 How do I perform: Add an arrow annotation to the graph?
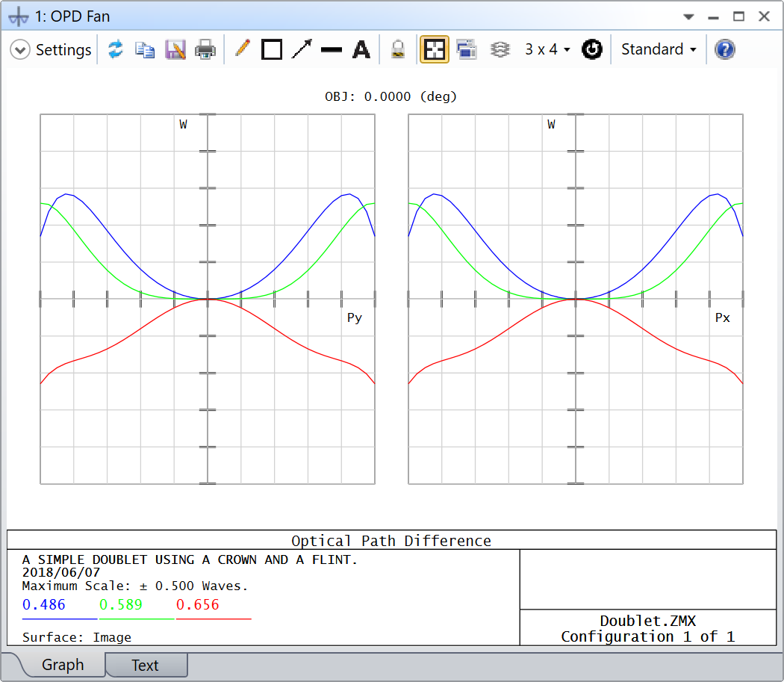pyautogui.click(x=301, y=49)
